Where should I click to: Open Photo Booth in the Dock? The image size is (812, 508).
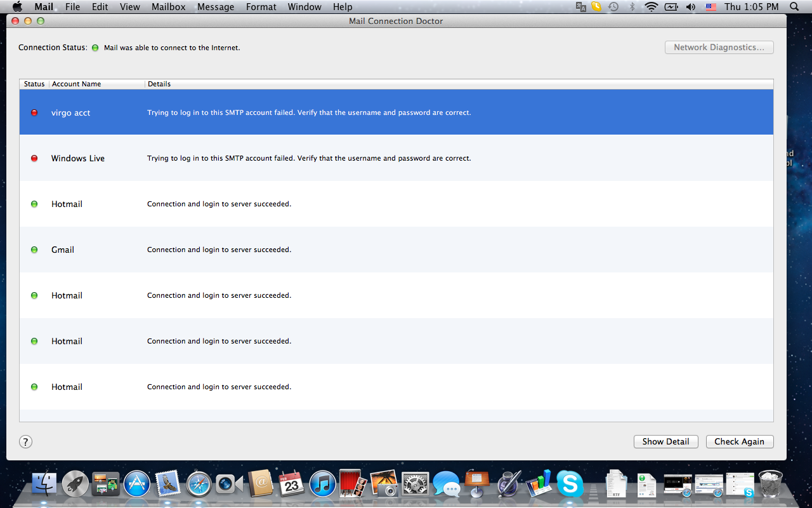(x=353, y=485)
